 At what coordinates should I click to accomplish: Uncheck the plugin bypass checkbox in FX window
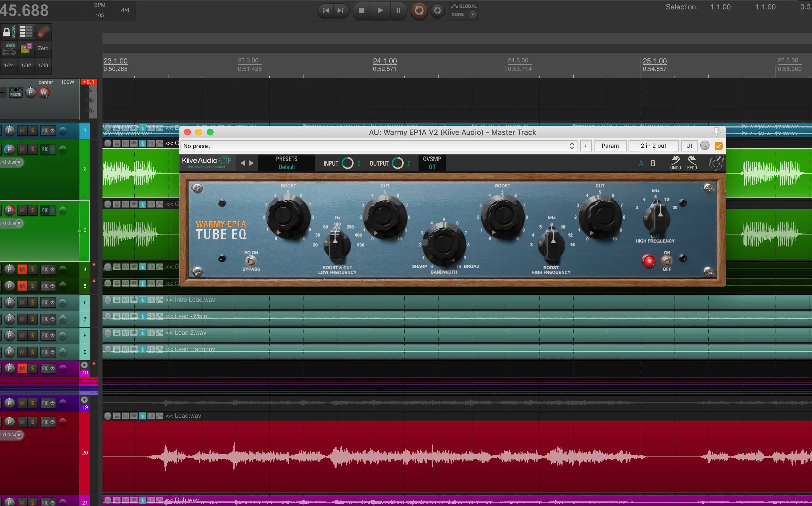coord(718,146)
